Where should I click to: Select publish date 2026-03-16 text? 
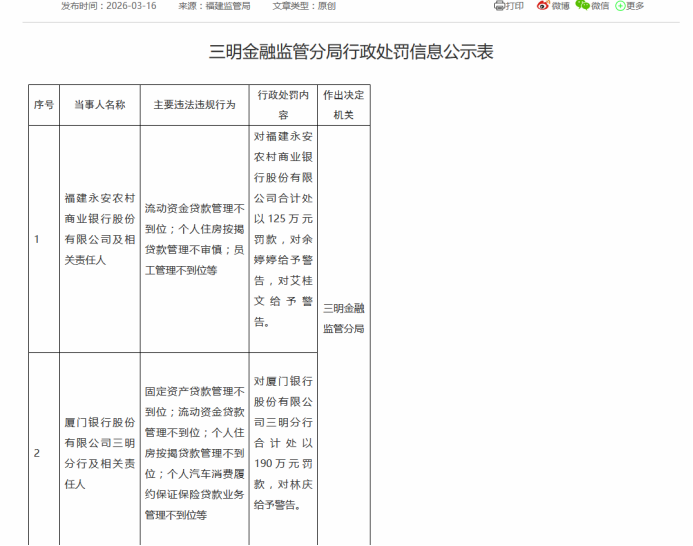coord(109,6)
